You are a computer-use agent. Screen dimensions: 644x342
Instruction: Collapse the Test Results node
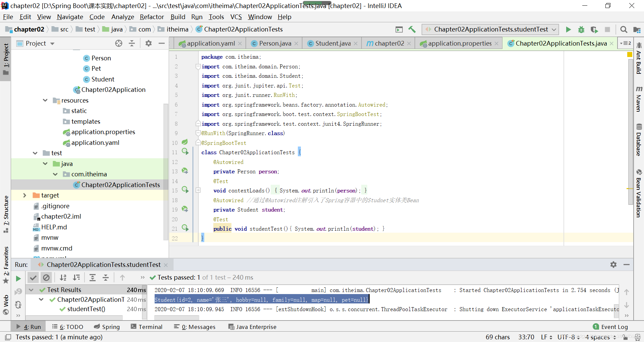pos(31,290)
